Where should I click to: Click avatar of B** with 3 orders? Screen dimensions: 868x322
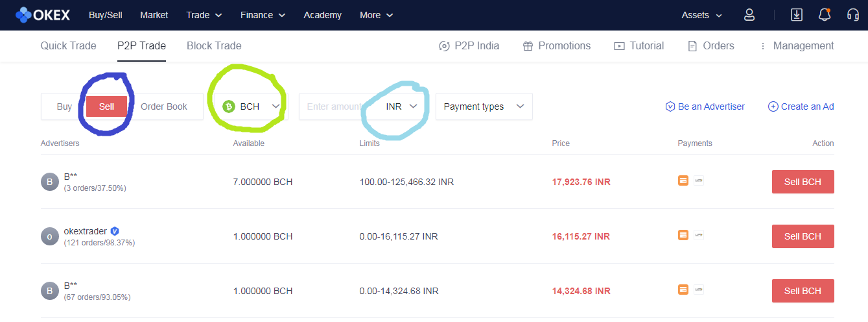(x=50, y=182)
